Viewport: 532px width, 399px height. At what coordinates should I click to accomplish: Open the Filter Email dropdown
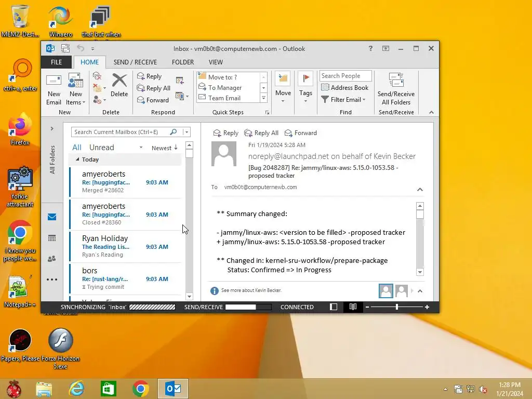click(x=343, y=99)
